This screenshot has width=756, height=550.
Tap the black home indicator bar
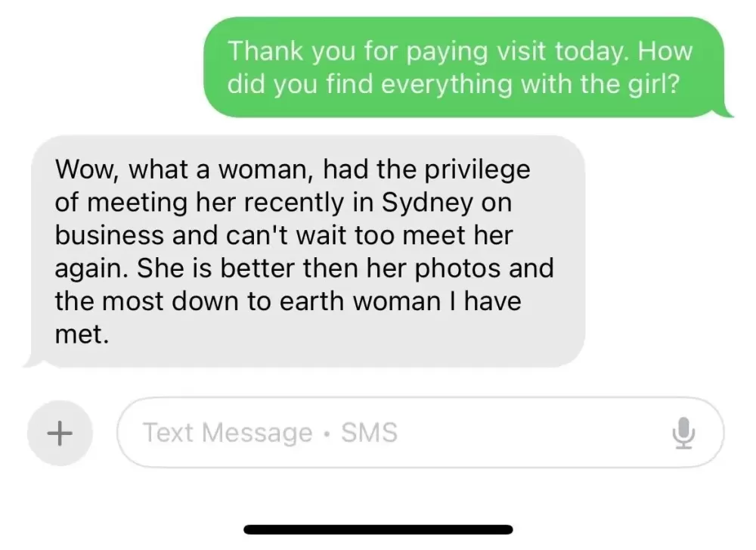[378, 530]
